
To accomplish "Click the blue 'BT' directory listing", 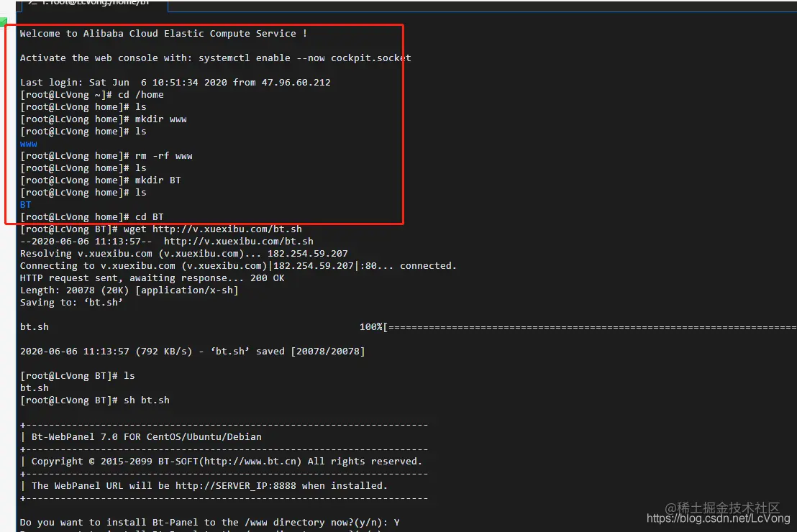I will 25,205.
